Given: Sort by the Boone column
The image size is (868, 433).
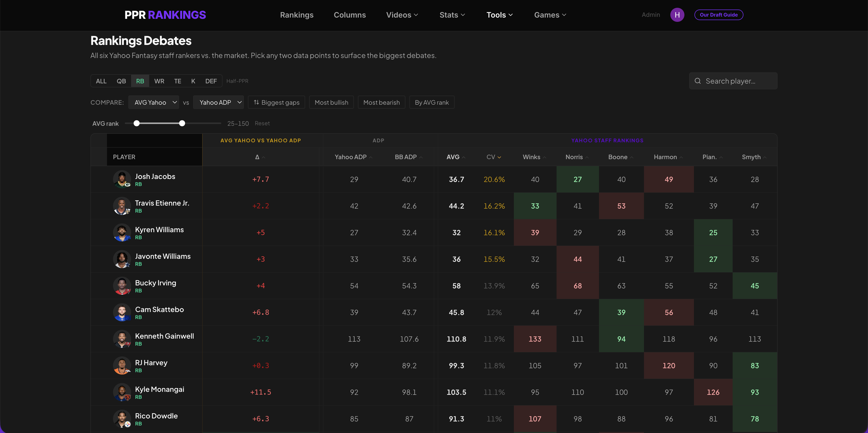Looking at the screenshot, I should click(621, 157).
